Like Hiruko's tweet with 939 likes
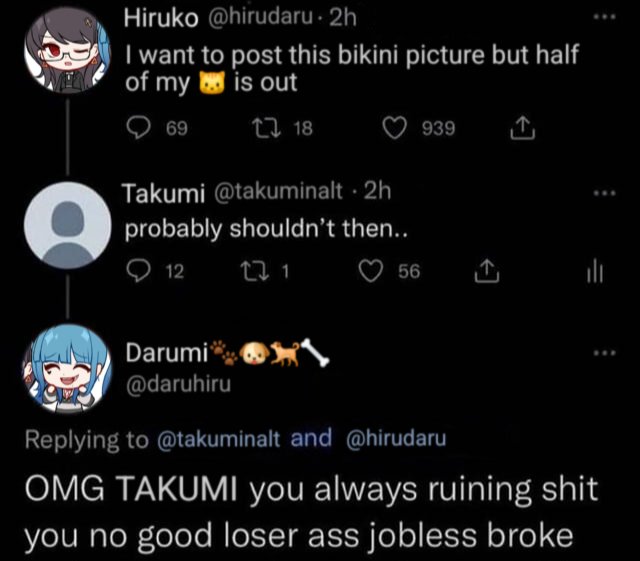640x561 pixels. [394, 128]
